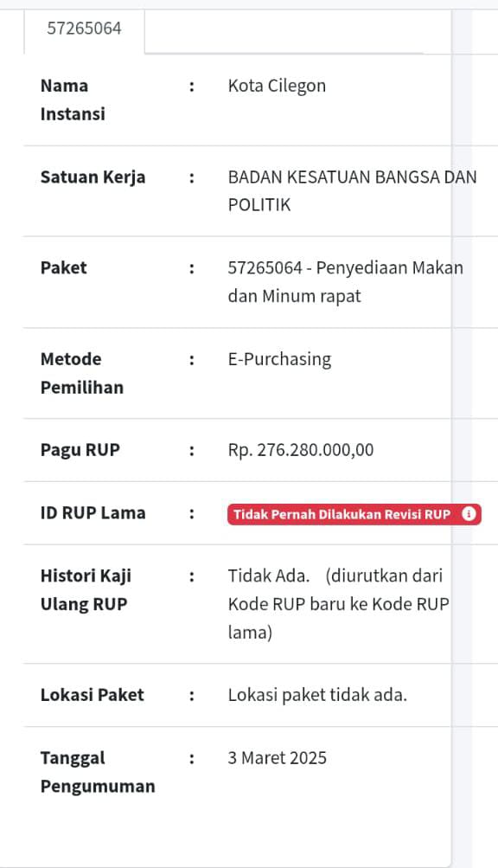The width and height of the screenshot is (498, 868).
Task: Click the paket name Penyediaan Makan dan Minum rapat
Action: coord(345,282)
